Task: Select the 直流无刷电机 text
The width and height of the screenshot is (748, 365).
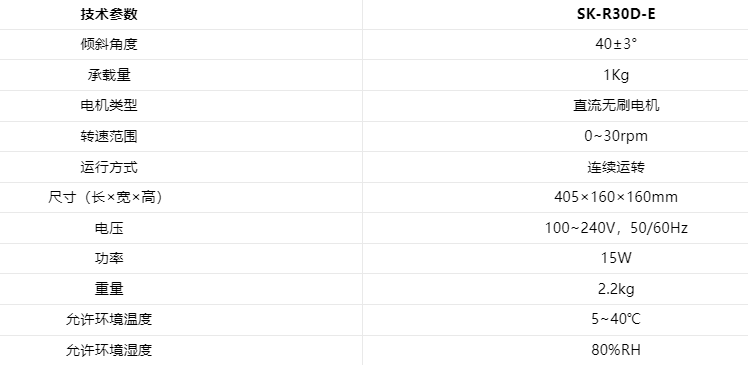Action: (x=616, y=105)
